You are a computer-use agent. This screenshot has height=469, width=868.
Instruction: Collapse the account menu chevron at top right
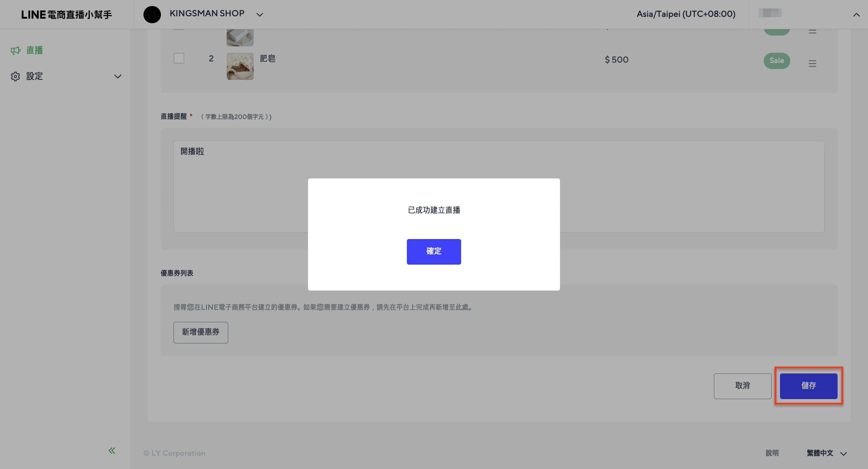[856, 14]
